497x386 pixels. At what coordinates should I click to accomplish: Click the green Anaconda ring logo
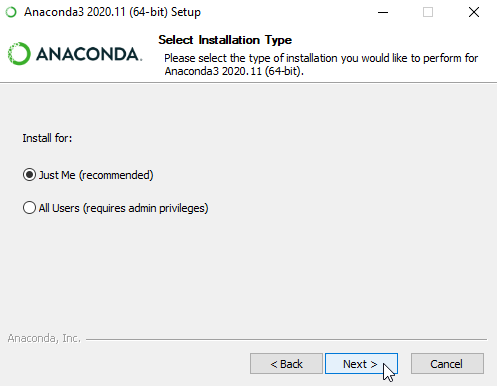coord(19,54)
